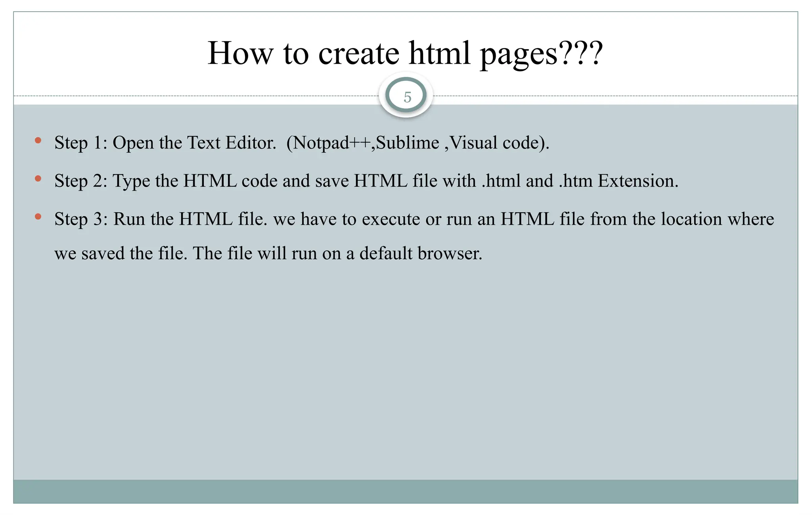Click the first orange bullet point

[38, 140]
